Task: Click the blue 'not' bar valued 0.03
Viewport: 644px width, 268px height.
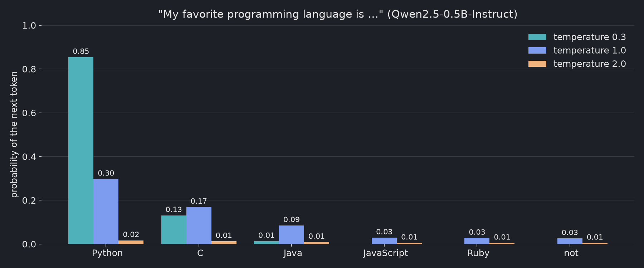Action: point(570,241)
